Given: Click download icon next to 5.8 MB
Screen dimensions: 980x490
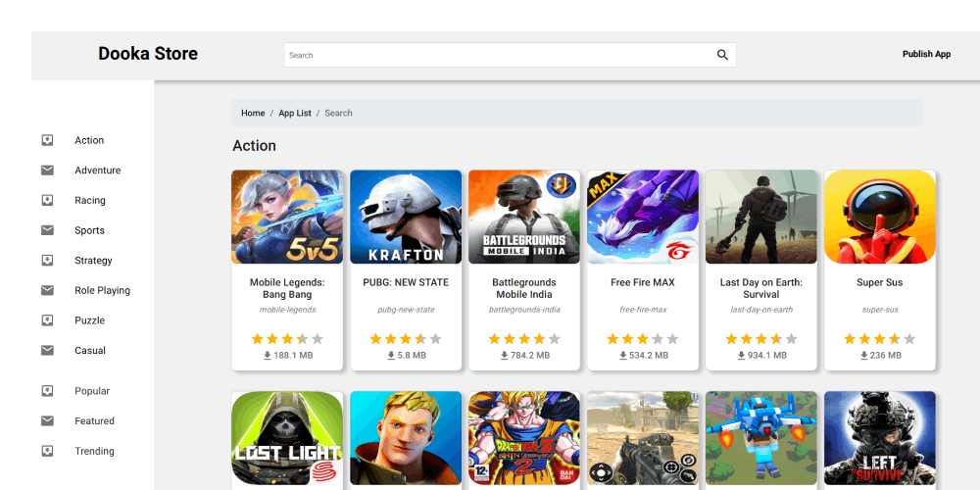Looking at the screenshot, I should point(391,355).
